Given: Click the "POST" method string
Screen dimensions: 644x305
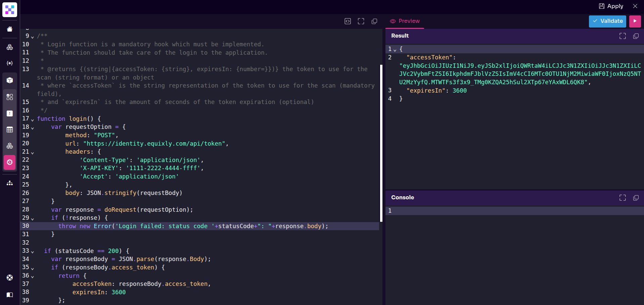Looking at the screenshot, I should (104, 135).
